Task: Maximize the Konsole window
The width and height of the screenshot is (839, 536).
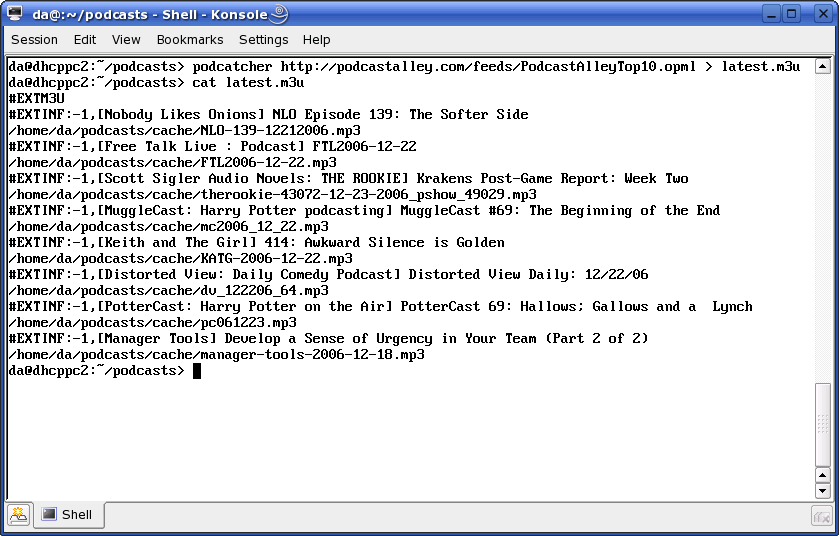Action: click(x=792, y=13)
